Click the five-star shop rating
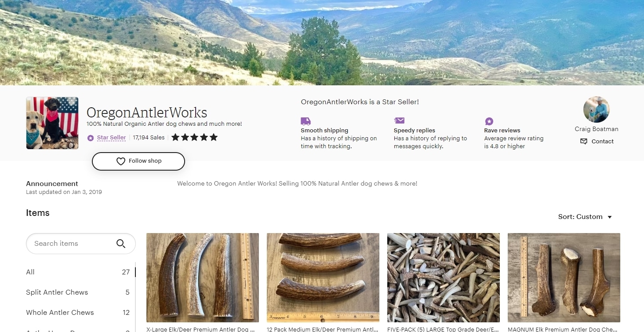Image resolution: width=644 pixels, height=332 pixels. point(194,137)
